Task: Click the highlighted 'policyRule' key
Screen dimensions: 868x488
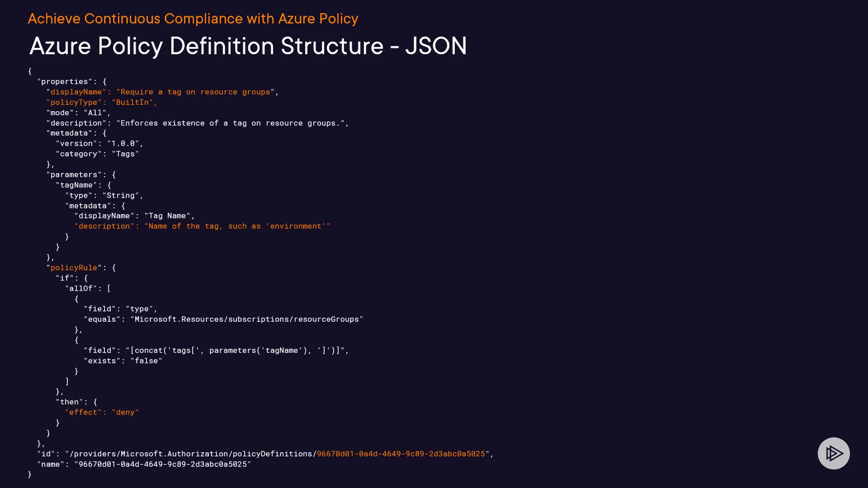Action: pos(74,267)
